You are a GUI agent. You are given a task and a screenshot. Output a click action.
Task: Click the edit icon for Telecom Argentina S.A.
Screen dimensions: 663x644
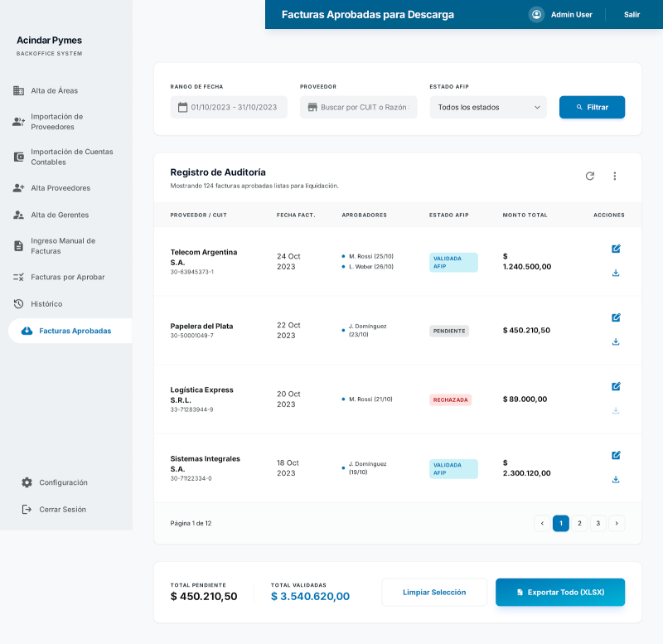click(x=616, y=249)
